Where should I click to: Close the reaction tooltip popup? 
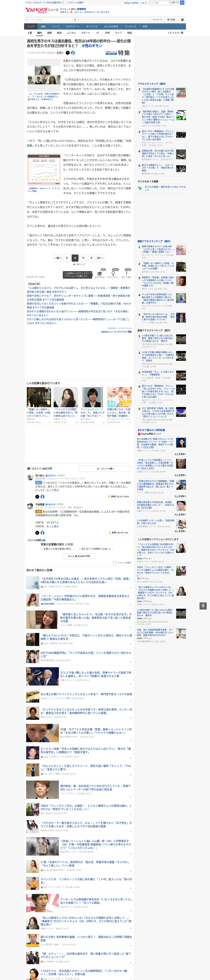(91, 273)
